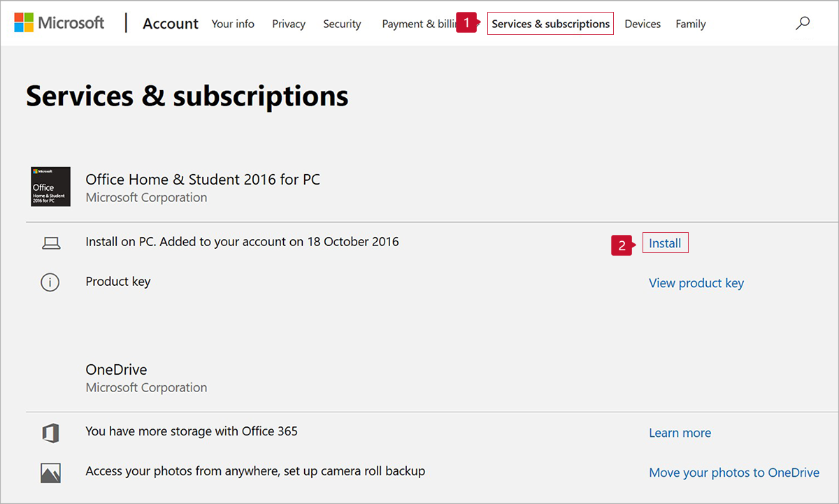Click the Office Home & Student 2016 title

(203, 180)
